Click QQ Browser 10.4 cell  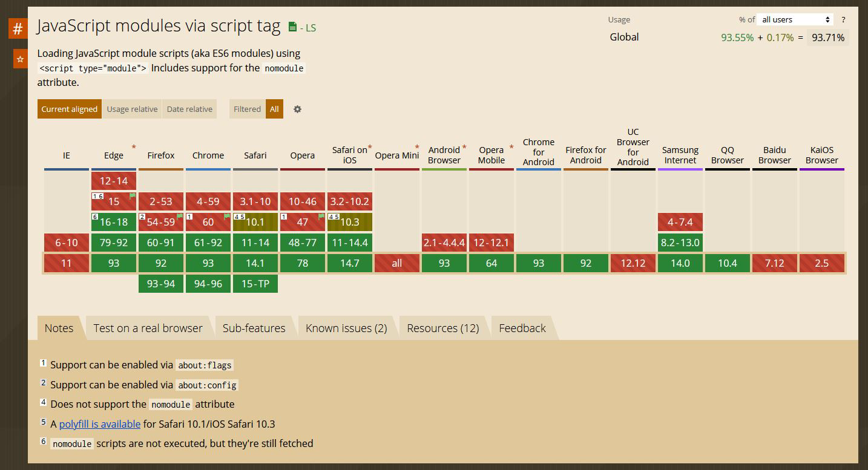(728, 263)
